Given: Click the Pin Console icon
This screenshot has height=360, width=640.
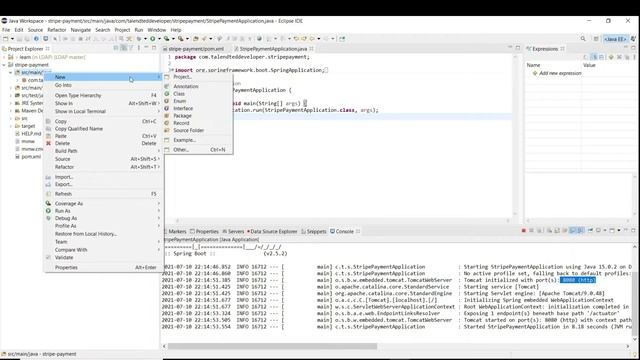Looking at the screenshot, I should click(x=590, y=231).
